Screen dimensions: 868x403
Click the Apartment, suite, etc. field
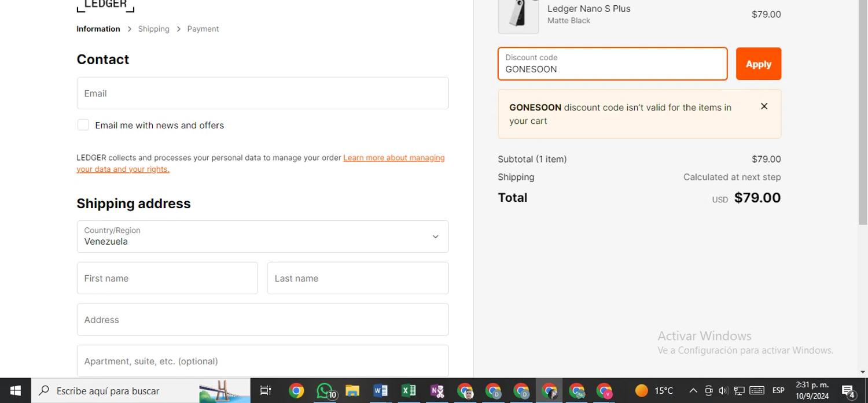[x=263, y=361]
